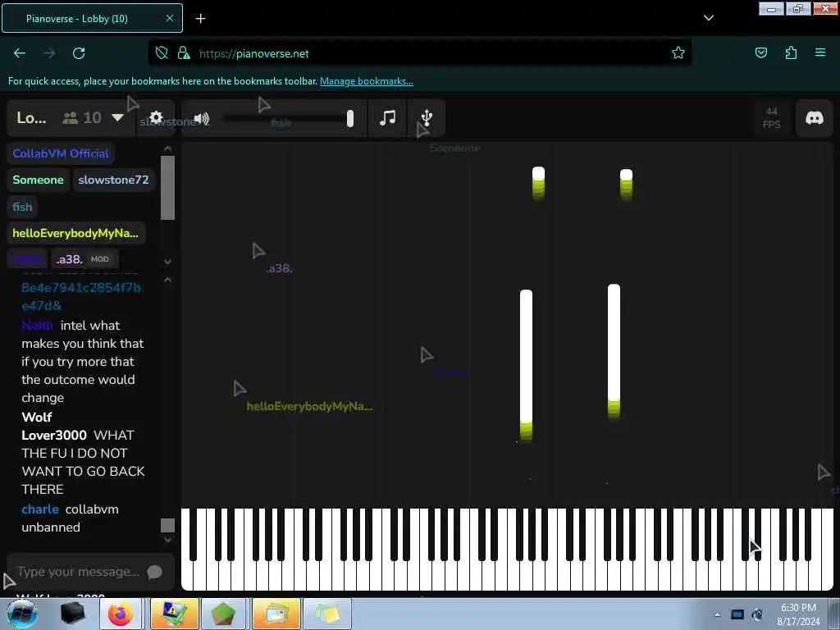Viewport: 840px width, 630px height.
Task: Open Firefox from the taskbar
Action: tap(121, 614)
